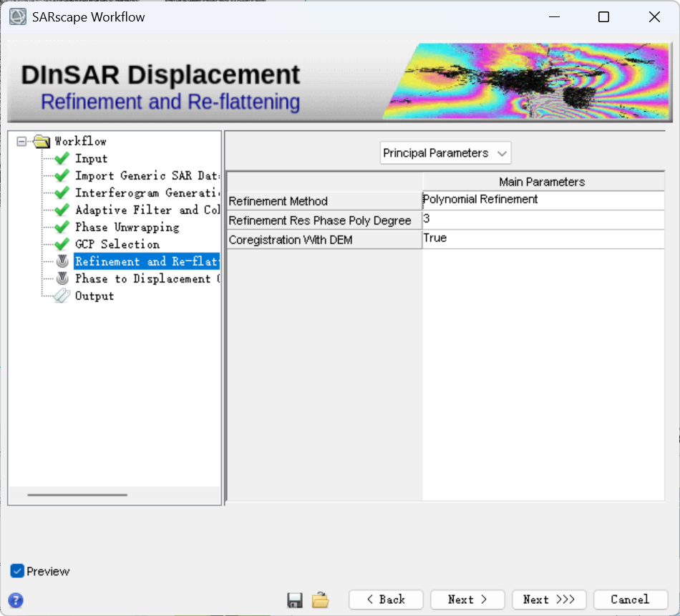Image resolution: width=680 pixels, height=616 pixels.
Task: Click the green checkmark beside Adaptive Filter
Action: 62,210
